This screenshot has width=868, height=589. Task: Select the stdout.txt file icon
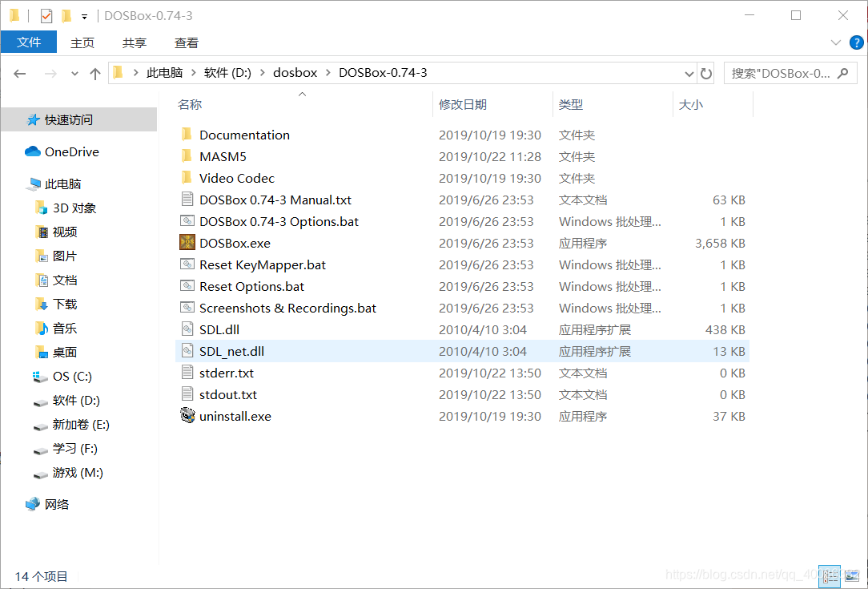[187, 394]
